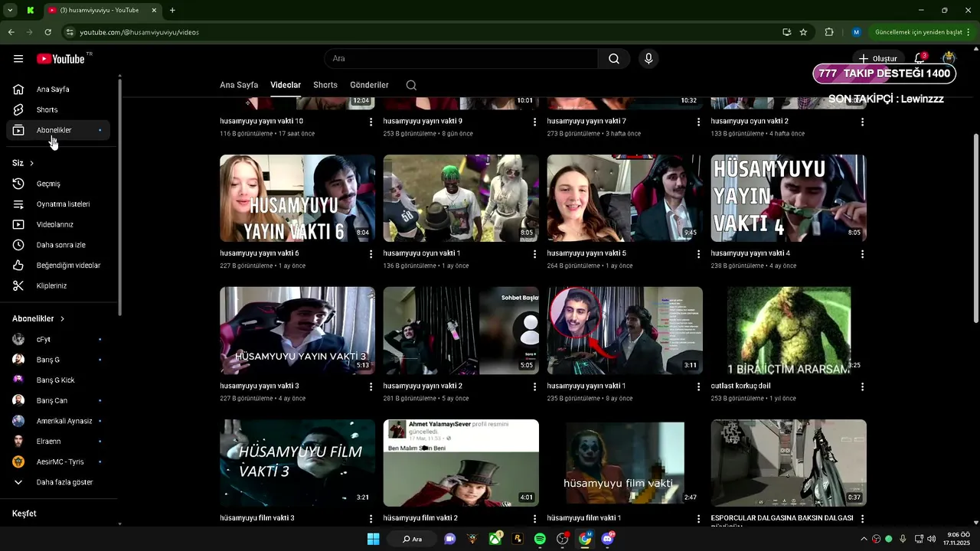Switch to Shorts channel tab

coord(325,85)
